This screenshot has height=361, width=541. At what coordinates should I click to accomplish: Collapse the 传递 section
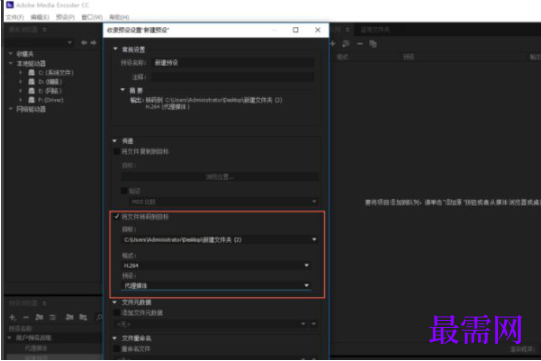pos(115,141)
